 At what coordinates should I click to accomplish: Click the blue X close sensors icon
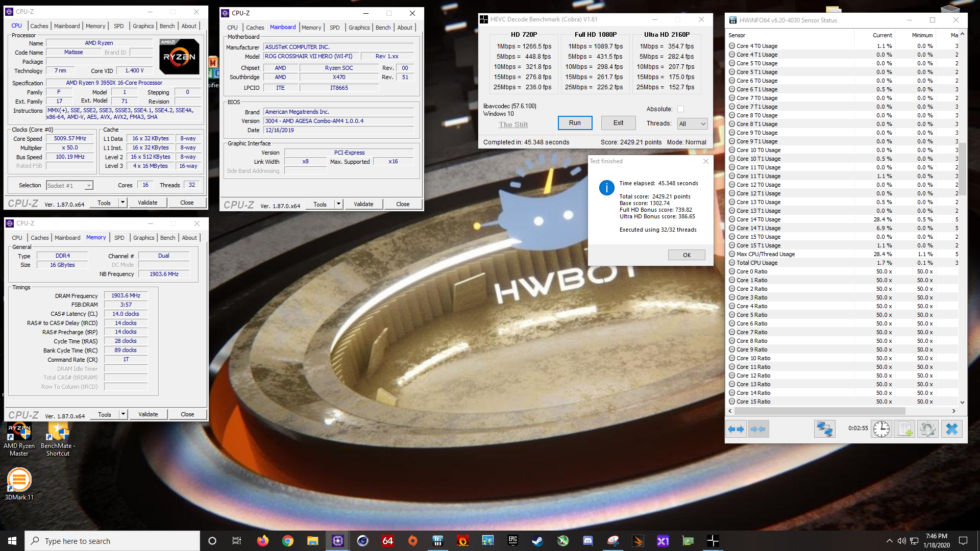pyautogui.click(x=951, y=429)
